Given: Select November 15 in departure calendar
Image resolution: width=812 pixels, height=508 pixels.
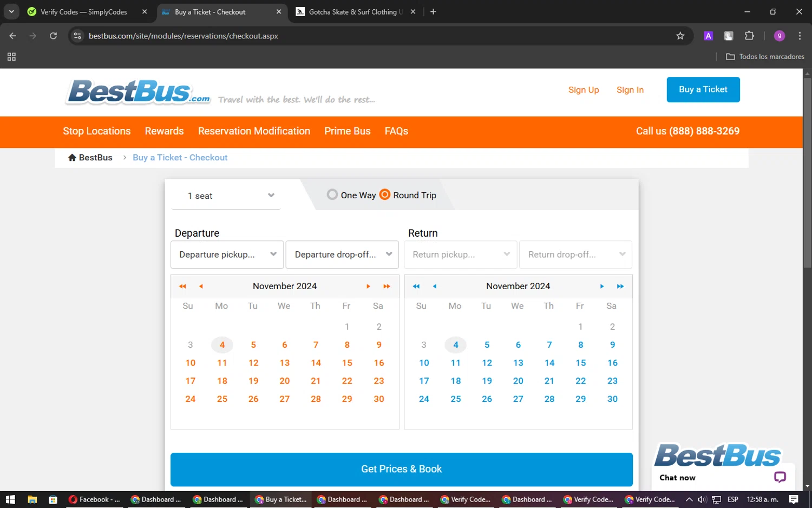Looking at the screenshot, I should [x=347, y=363].
